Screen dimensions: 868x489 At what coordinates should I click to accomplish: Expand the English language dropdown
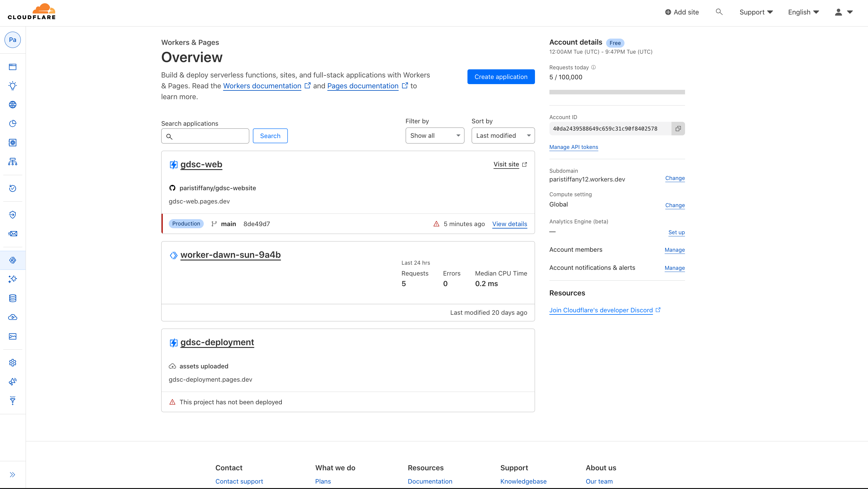tap(805, 12)
